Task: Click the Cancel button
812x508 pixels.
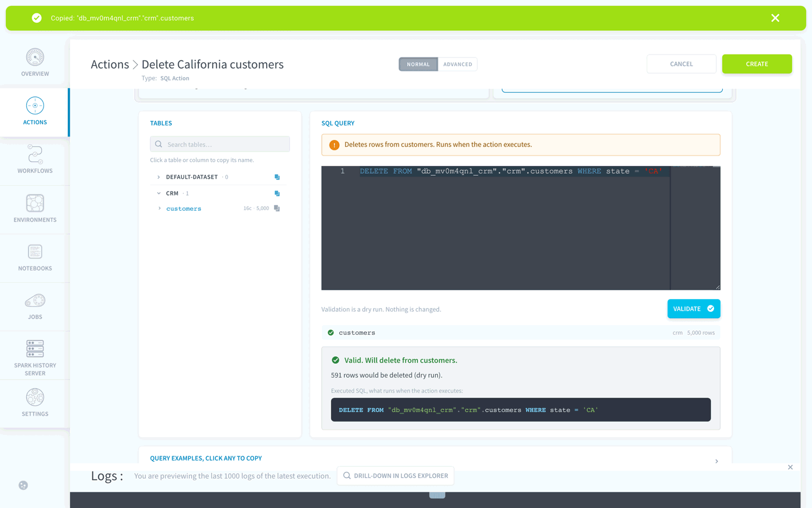Action: [x=681, y=64]
